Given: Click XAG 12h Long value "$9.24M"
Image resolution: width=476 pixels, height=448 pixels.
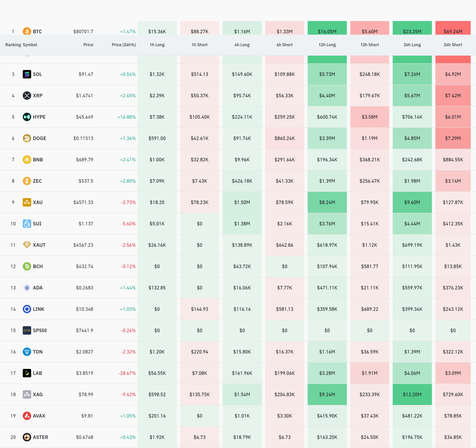Looking at the screenshot, I should tap(327, 394).
